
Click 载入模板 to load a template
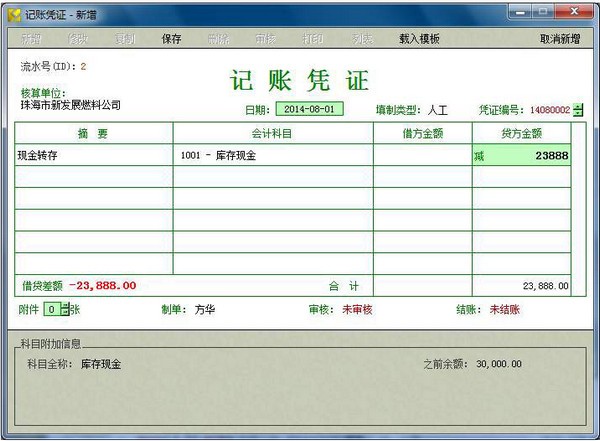tap(419, 39)
